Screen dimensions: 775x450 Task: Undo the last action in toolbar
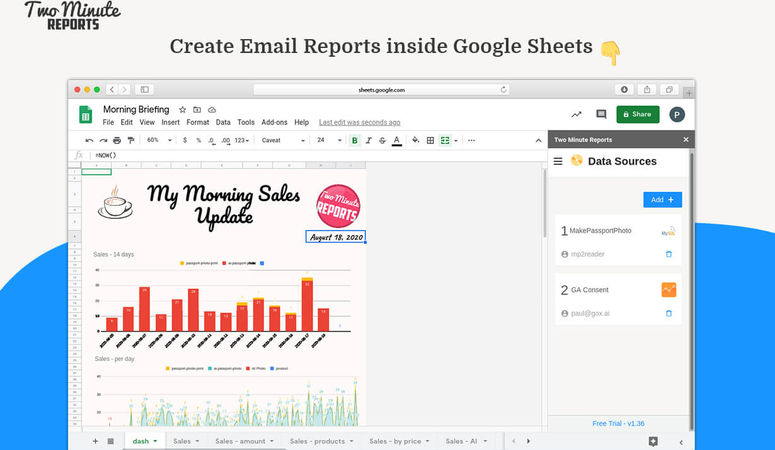tap(89, 140)
